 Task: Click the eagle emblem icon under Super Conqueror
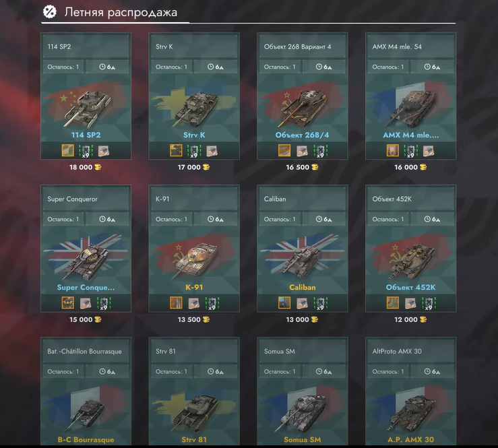67,303
